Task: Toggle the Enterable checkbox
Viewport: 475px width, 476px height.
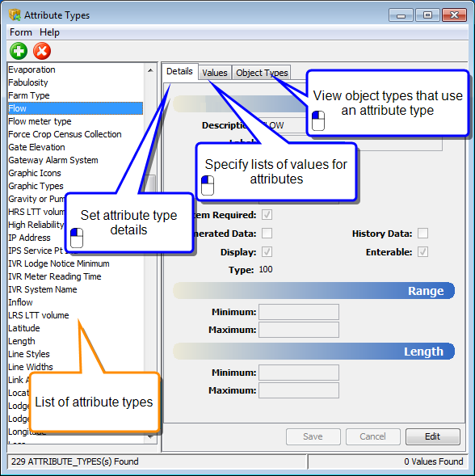Action: [422, 251]
